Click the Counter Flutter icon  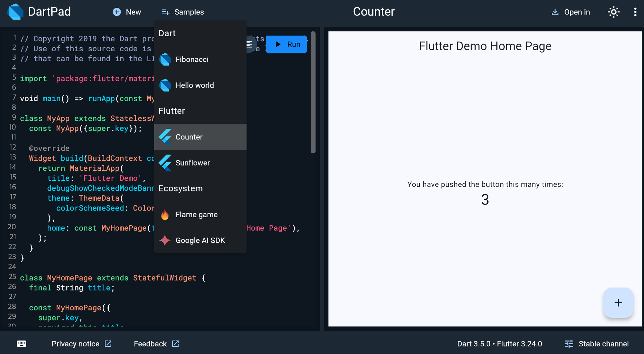[165, 137]
